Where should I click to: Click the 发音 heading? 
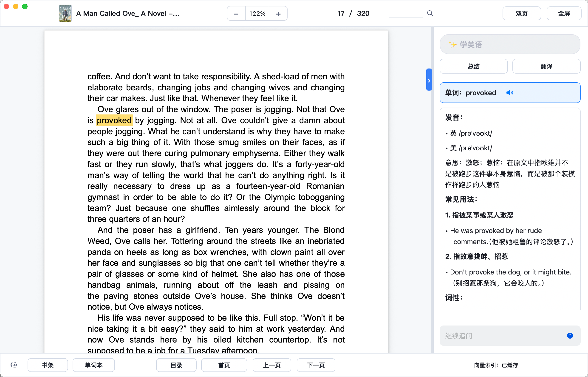pos(454,117)
